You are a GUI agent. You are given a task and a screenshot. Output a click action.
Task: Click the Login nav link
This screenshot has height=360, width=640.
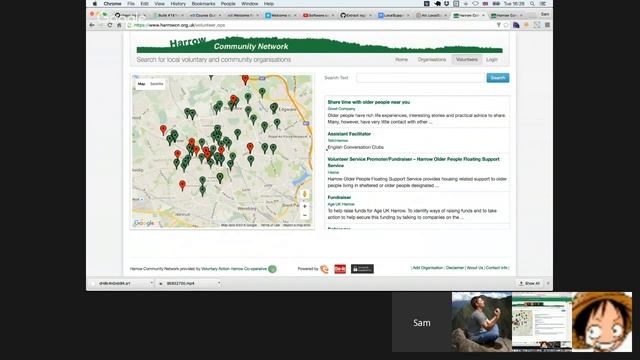492,60
